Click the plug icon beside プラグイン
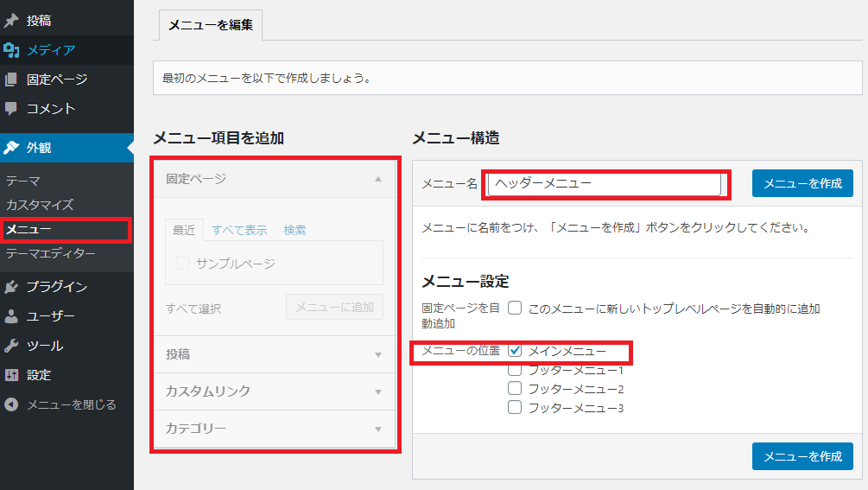The width and height of the screenshot is (868, 490). coord(11,286)
